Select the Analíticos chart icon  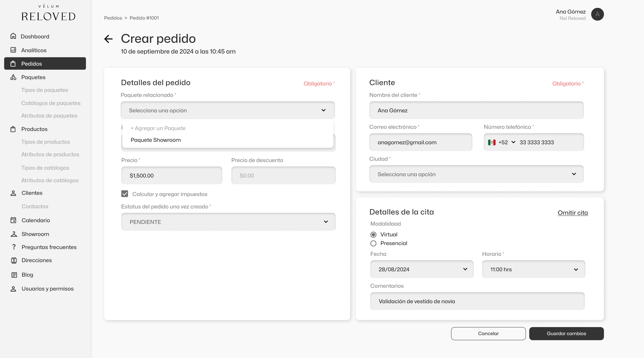tap(13, 50)
